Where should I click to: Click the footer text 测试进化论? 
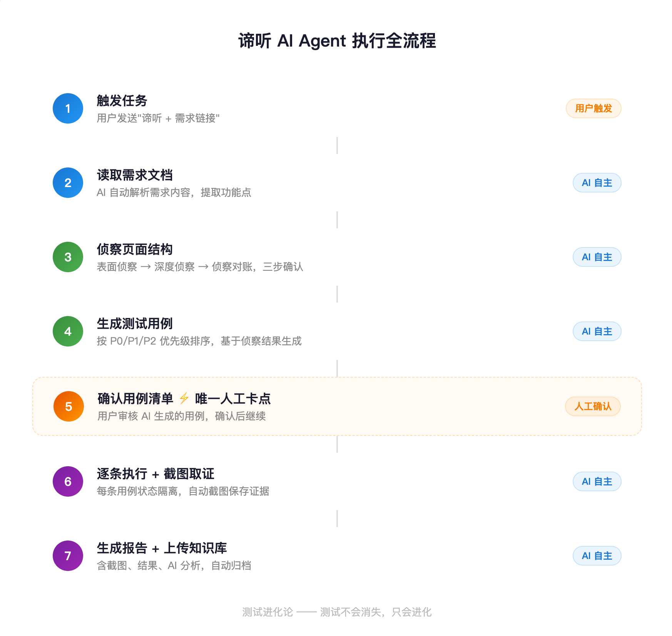pos(267,612)
